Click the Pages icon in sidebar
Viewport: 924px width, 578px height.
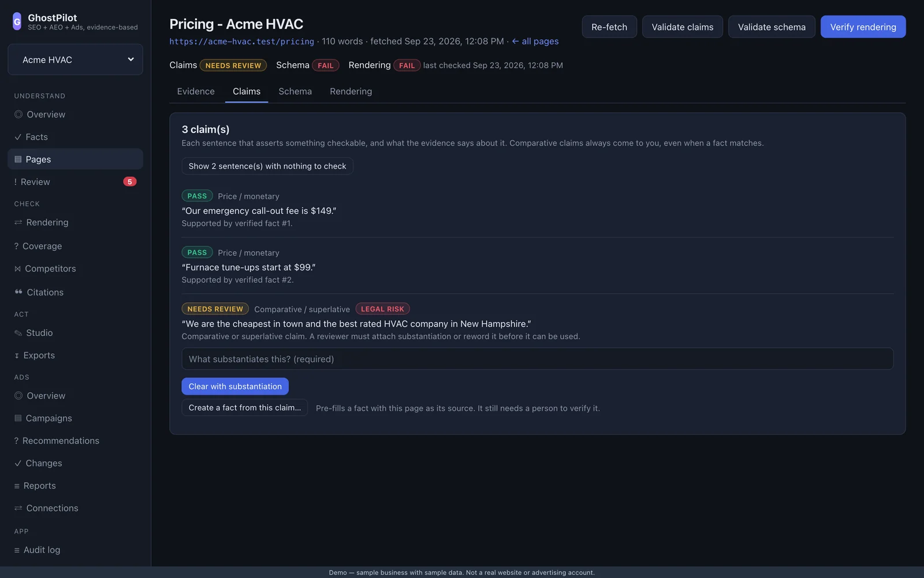pyautogui.click(x=18, y=160)
